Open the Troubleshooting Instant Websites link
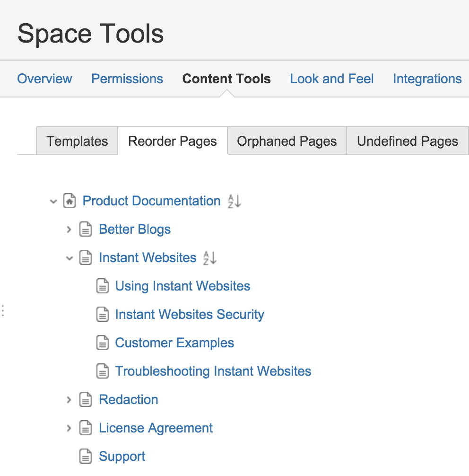Screen dimensions: 469x476 pos(213,371)
